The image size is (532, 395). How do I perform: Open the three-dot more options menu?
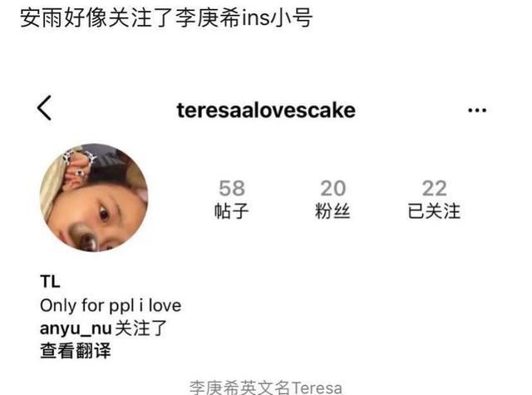[477, 111]
